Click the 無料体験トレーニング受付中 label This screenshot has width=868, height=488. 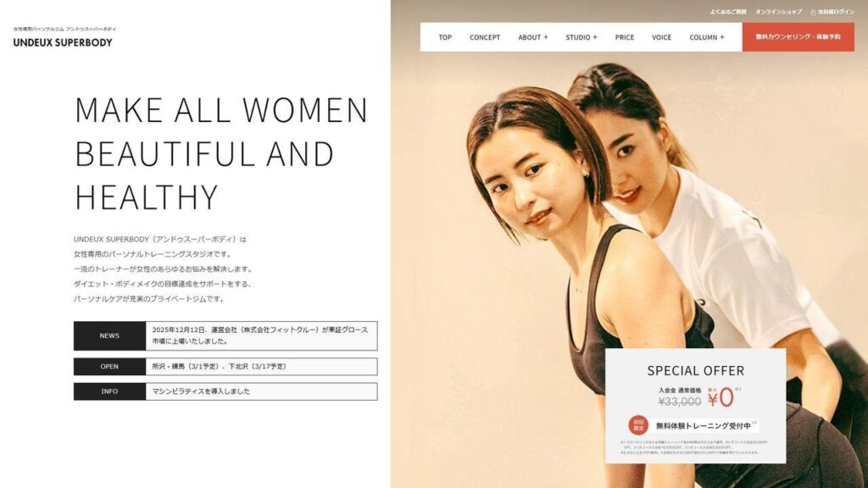click(x=703, y=425)
